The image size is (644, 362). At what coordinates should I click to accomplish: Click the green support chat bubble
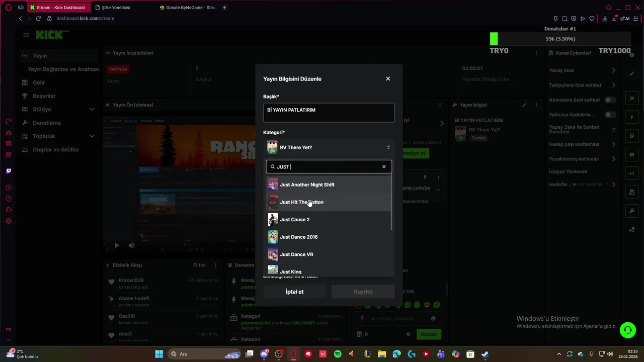[x=627, y=330]
